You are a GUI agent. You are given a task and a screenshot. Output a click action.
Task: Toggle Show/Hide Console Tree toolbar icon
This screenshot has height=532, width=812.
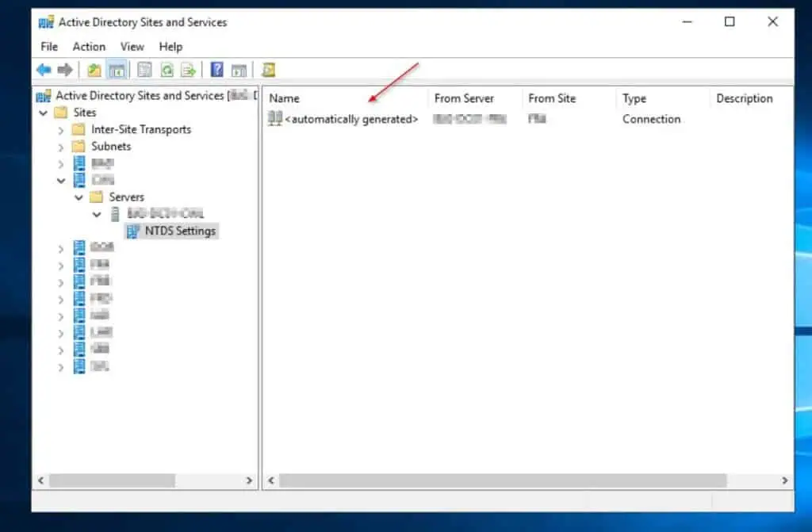(x=117, y=70)
